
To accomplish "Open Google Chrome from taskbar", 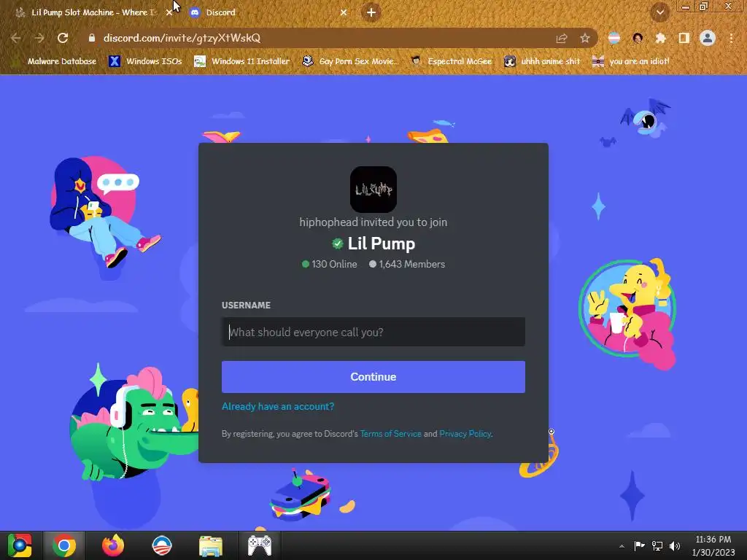I will pyautogui.click(x=64, y=545).
